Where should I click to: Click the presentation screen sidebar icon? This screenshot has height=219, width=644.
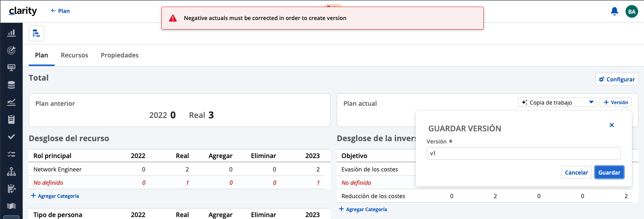[x=11, y=68]
